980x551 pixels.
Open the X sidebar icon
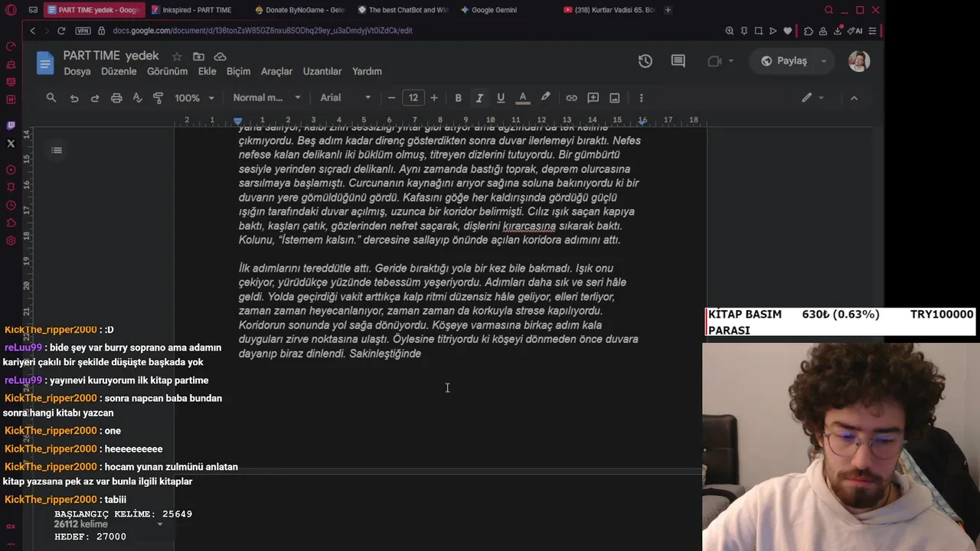[11, 143]
